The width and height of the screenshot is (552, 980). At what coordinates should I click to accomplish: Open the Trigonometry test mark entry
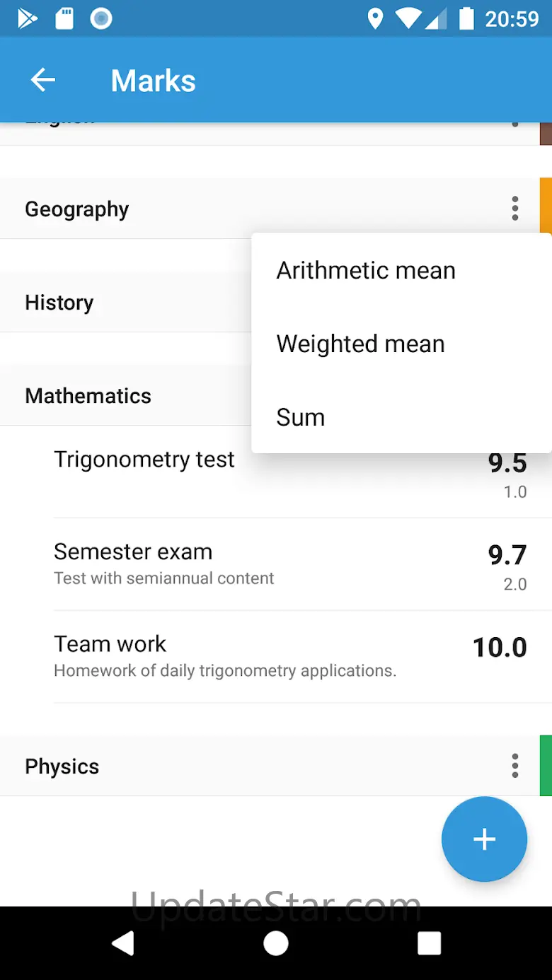point(144,460)
